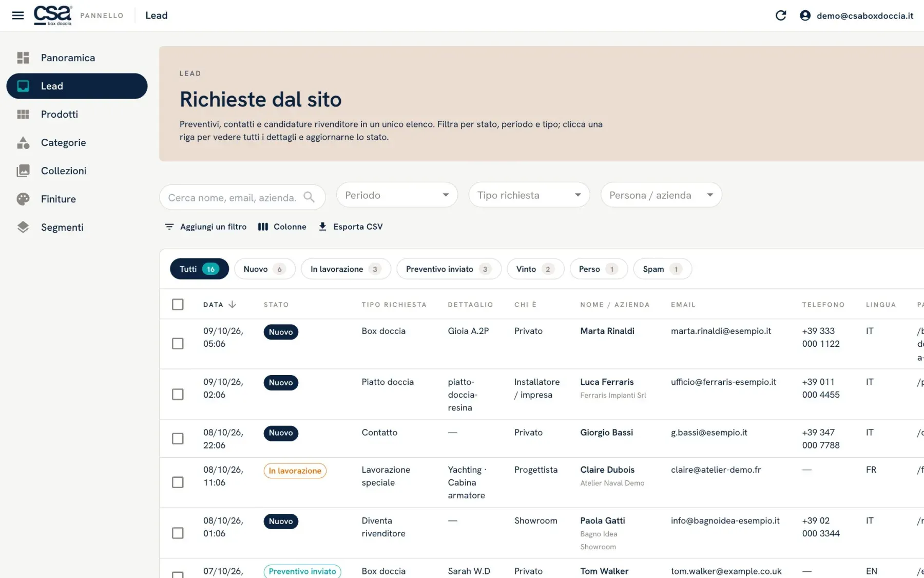Open the Persona / azienda dropdown
924x578 pixels.
pyautogui.click(x=661, y=195)
